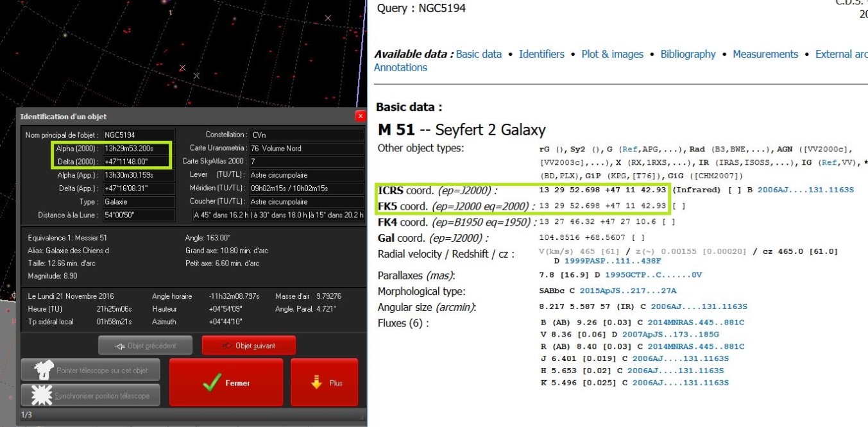The image size is (868, 427).
Task: Click the green checkmark icon on Fermer
Action: 211,383
